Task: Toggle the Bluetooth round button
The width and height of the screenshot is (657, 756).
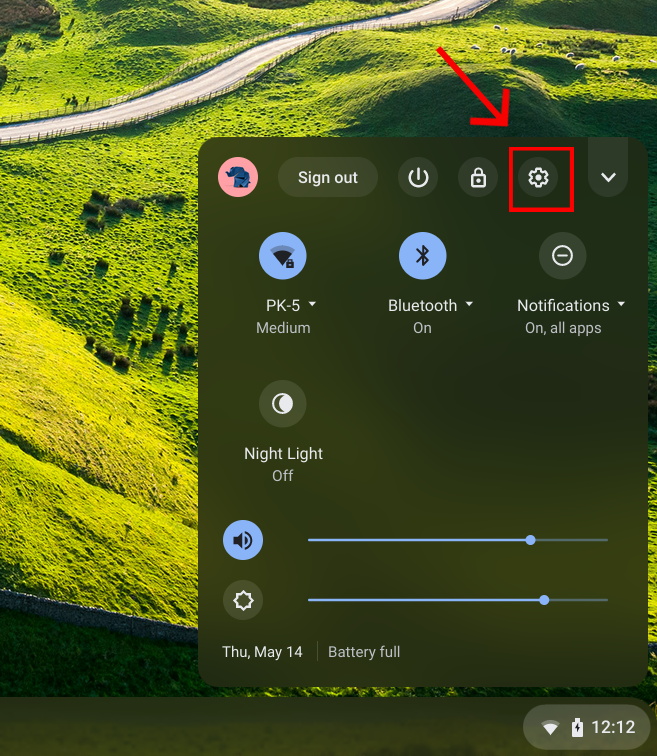Action: [x=422, y=256]
